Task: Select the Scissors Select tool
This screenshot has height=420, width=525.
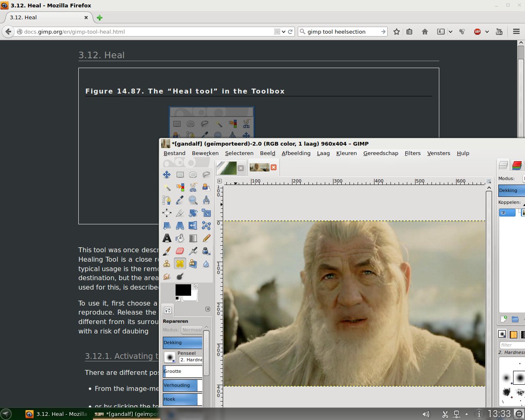Action: pos(193,187)
